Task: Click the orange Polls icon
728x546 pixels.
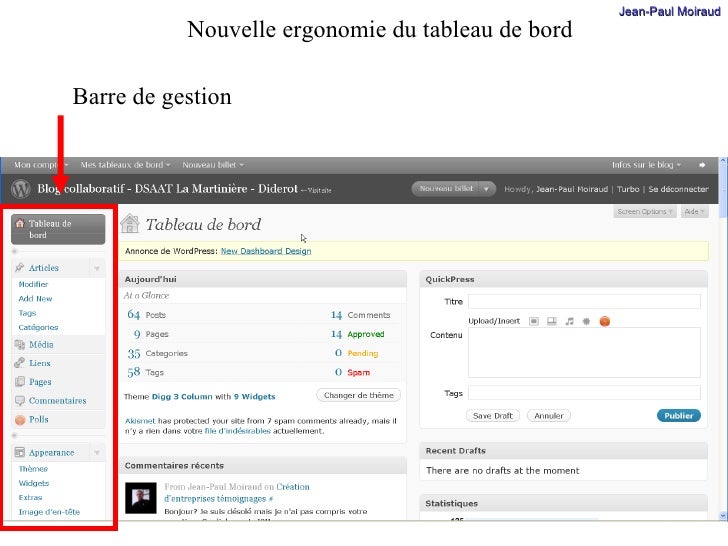Action: 20,420
